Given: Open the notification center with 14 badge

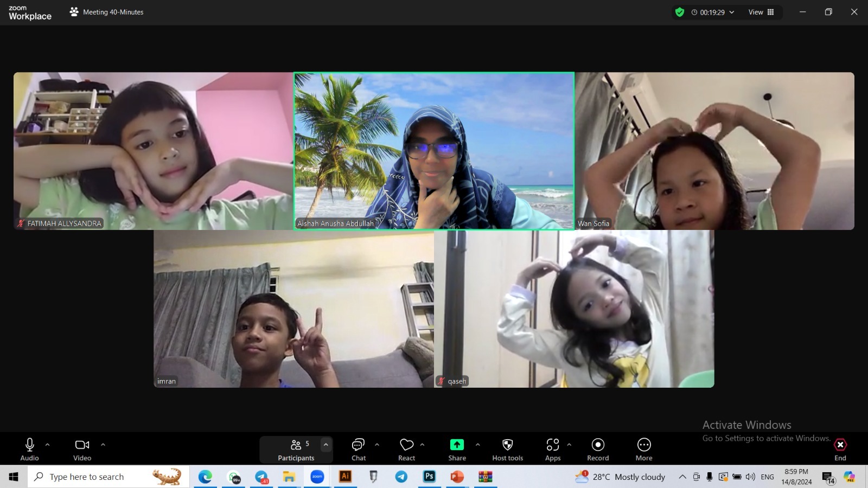Looking at the screenshot, I should [828, 477].
